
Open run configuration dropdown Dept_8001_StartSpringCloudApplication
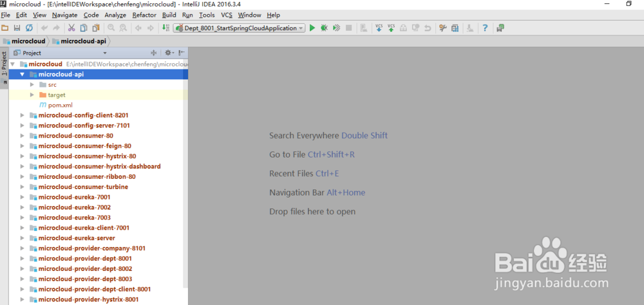coord(240,28)
